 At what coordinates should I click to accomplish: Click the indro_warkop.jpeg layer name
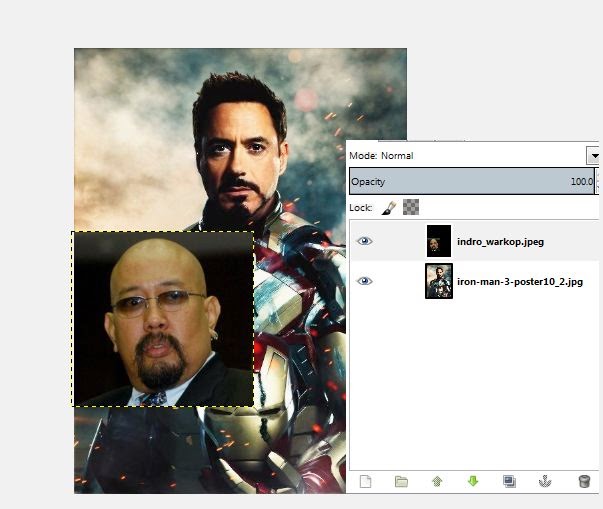coord(500,242)
